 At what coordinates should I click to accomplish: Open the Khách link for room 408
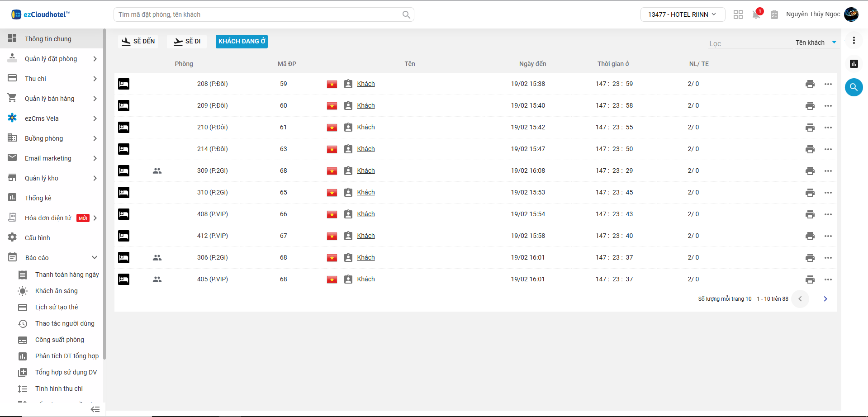click(x=365, y=214)
